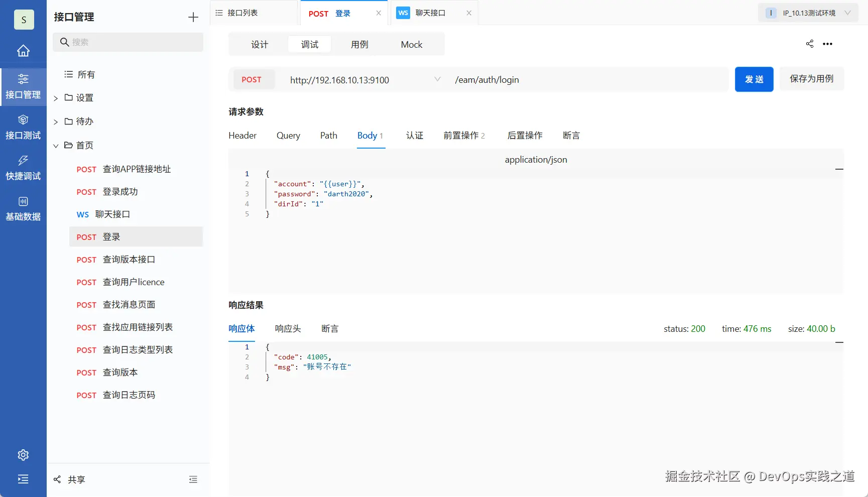This screenshot has width=868, height=497.
Task: Expand the 设置 folder
Action: 56,98
